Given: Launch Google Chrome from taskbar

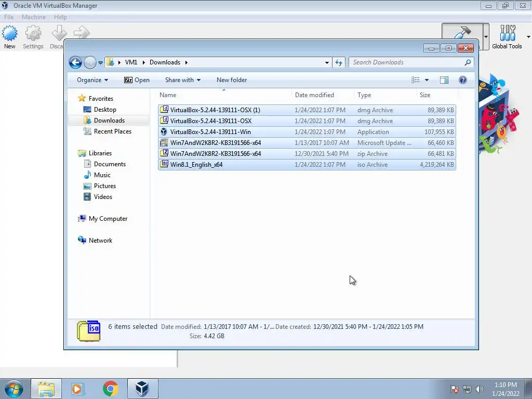Looking at the screenshot, I should (x=110, y=389).
